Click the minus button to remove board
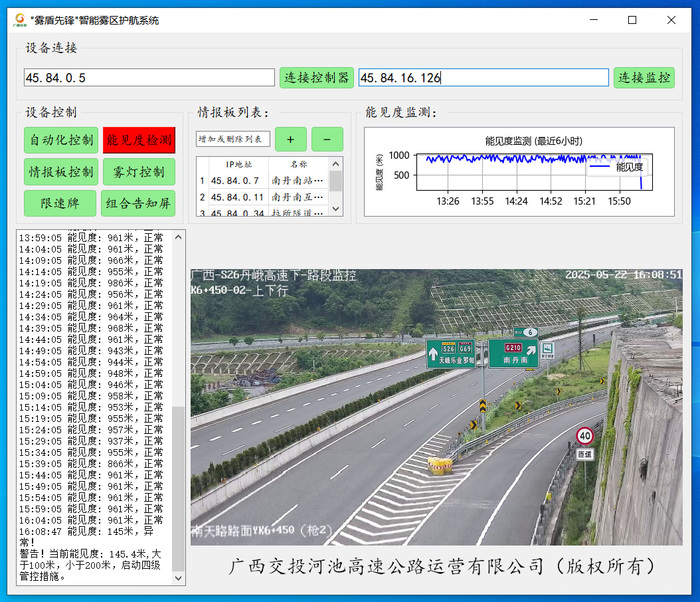The width and height of the screenshot is (700, 602). click(327, 139)
